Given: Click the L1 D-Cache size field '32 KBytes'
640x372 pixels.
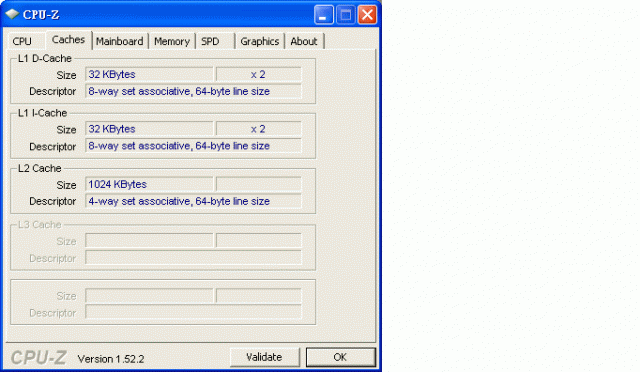Looking at the screenshot, I should pos(149,74).
